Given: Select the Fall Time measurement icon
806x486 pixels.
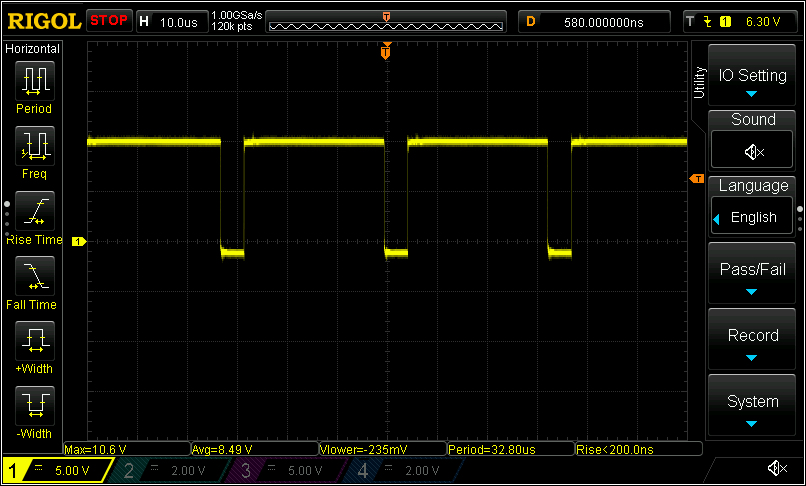Looking at the screenshot, I should pyautogui.click(x=34, y=275).
